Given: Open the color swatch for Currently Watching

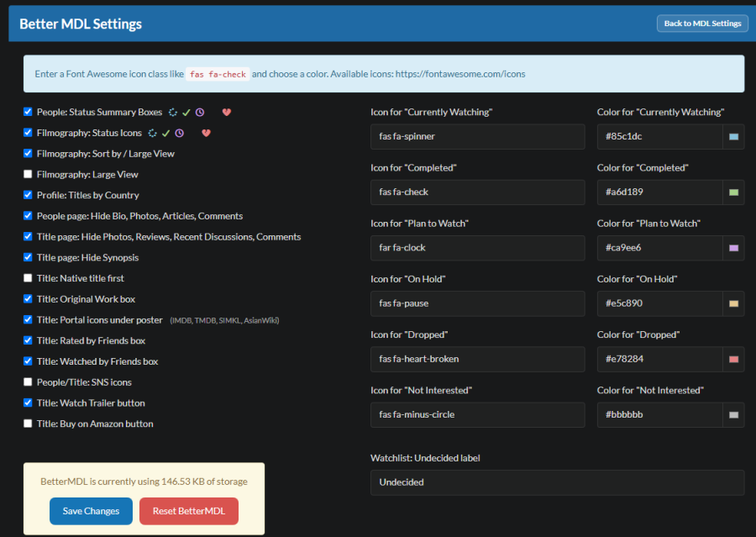Looking at the screenshot, I should pos(733,136).
